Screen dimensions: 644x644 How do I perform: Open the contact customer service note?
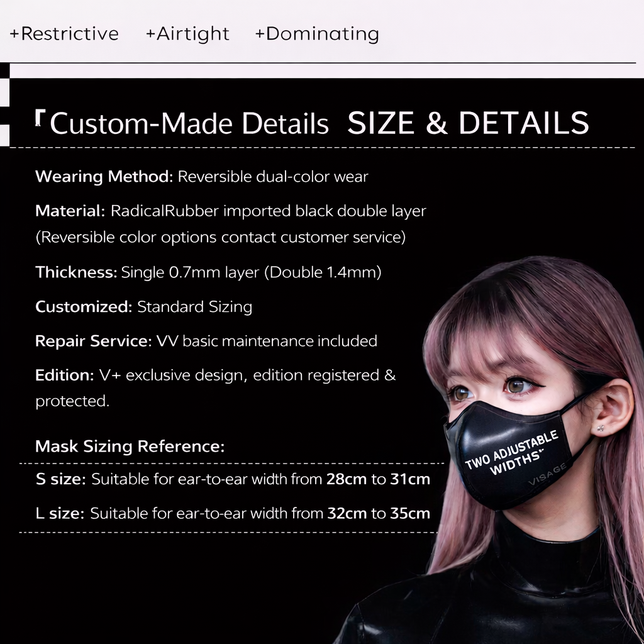point(220,238)
